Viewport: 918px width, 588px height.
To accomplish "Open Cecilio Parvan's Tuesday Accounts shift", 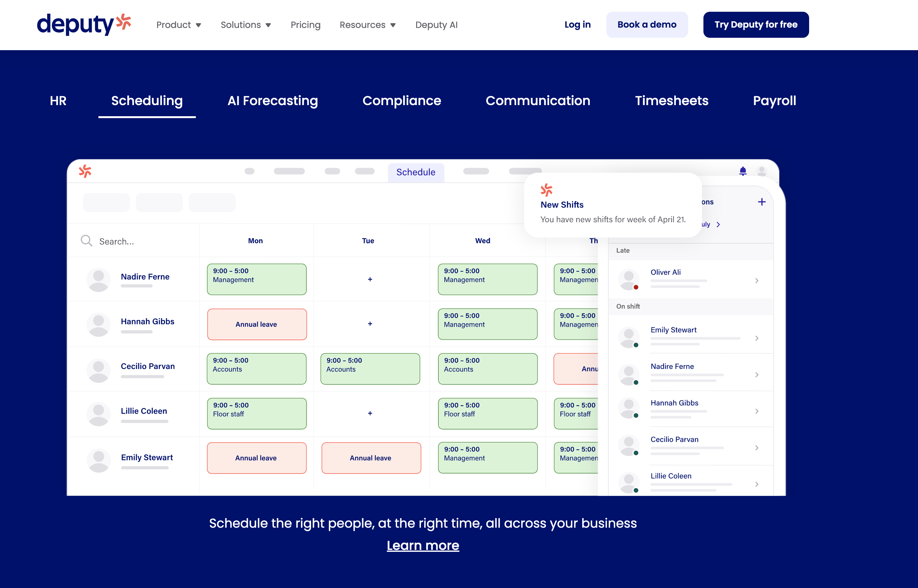I will 370,369.
